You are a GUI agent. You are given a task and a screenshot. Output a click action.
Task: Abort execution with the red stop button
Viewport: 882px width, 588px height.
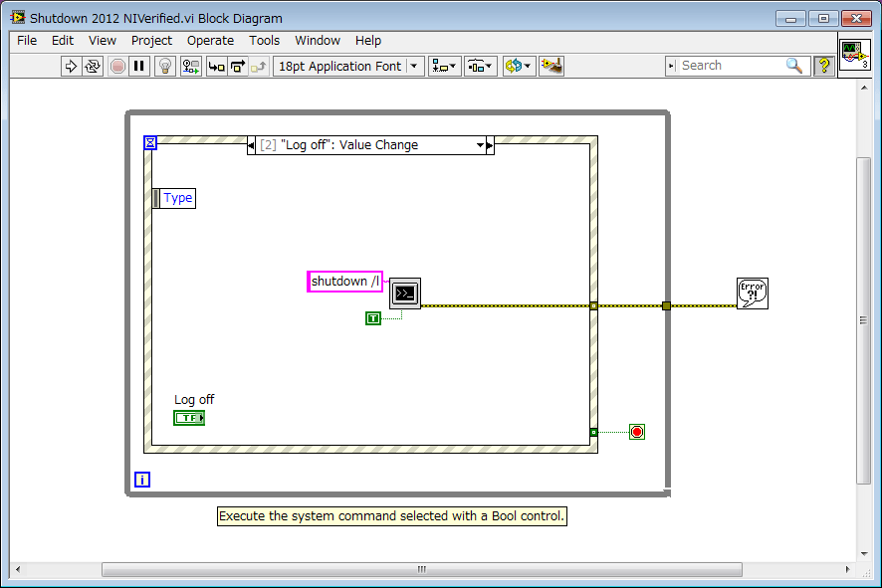click(x=117, y=67)
